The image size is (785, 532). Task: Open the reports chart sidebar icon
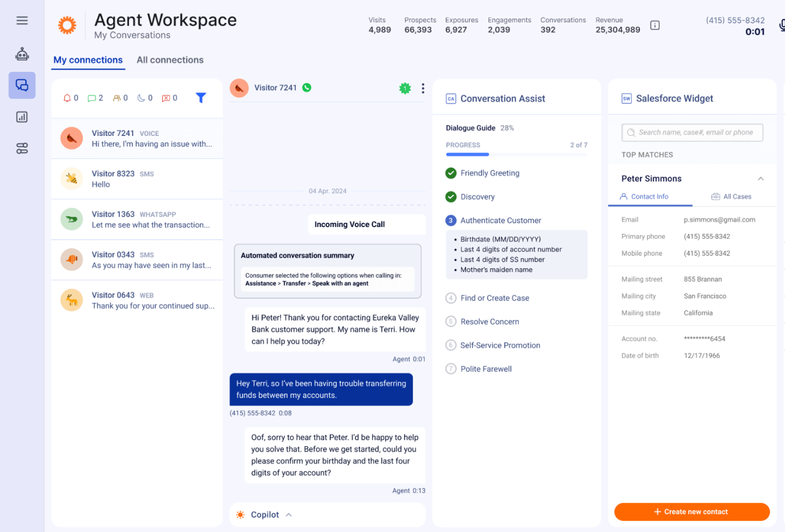click(x=22, y=117)
